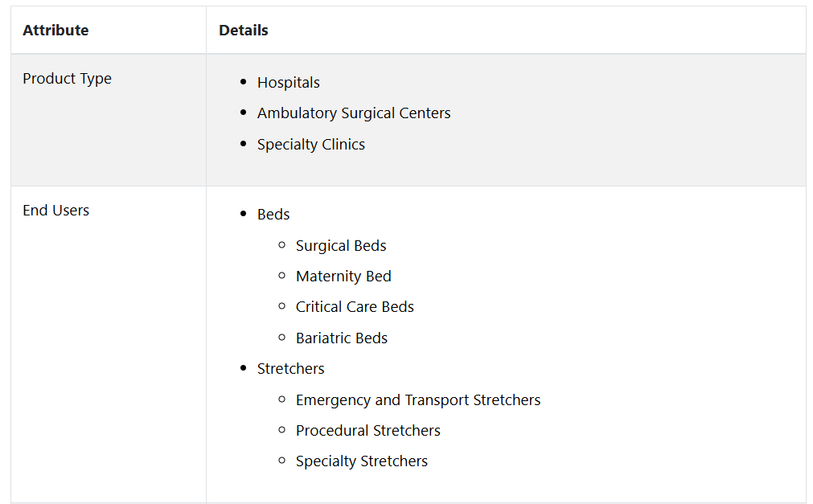Click the Bariatric Beds sub-item
The width and height of the screenshot is (813, 504).
(341, 338)
